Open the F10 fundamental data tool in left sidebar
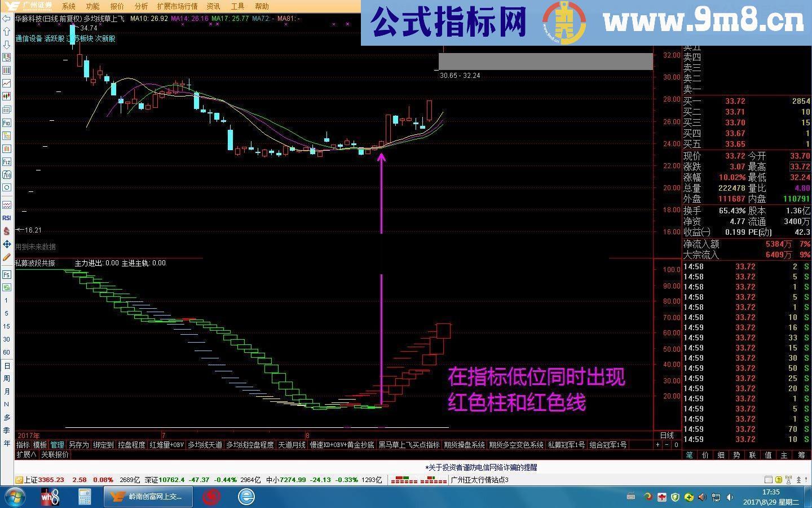 coord(6,121)
